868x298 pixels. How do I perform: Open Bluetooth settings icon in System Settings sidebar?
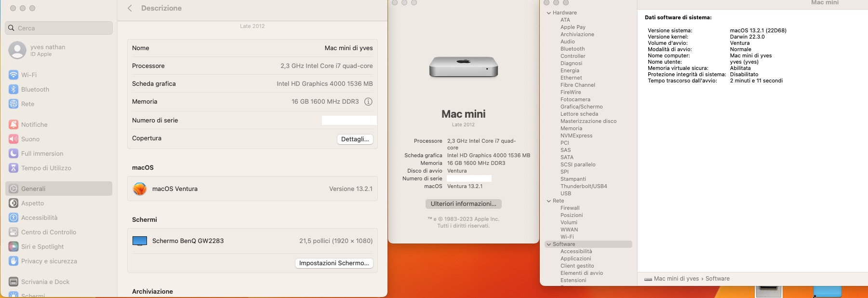tap(13, 89)
